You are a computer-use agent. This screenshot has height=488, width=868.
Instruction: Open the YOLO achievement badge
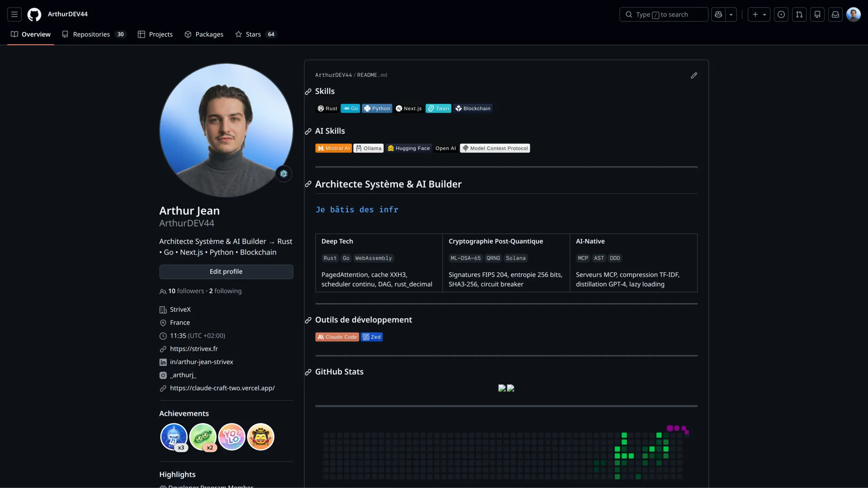[231, 436]
